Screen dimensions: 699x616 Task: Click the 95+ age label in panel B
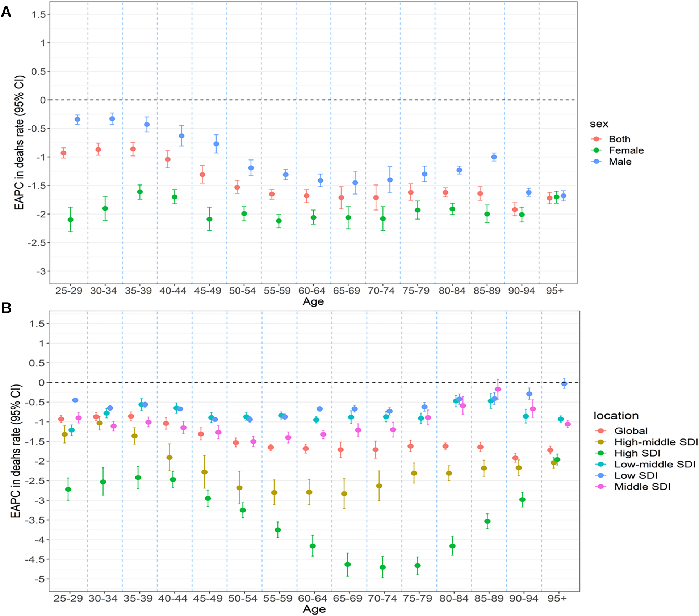click(557, 598)
